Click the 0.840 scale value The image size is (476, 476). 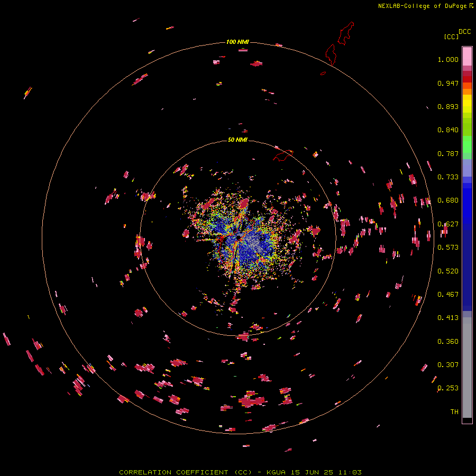[448, 130]
